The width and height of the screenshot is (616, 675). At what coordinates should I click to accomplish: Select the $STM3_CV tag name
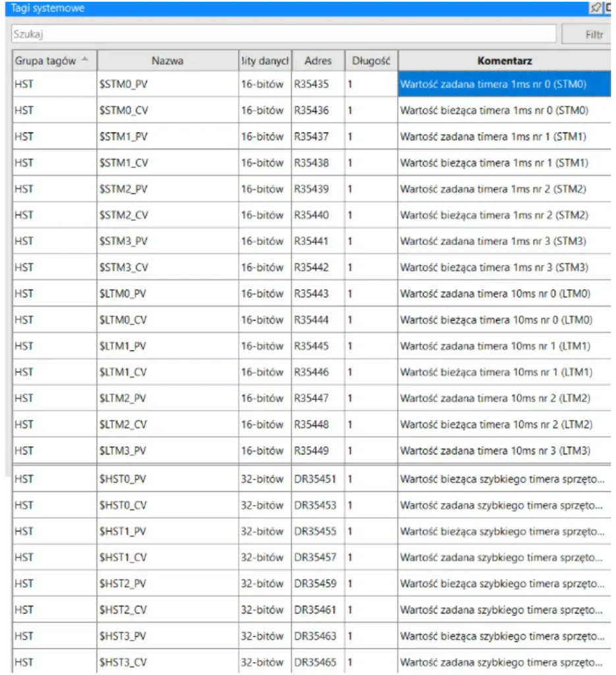pyautogui.click(x=124, y=268)
